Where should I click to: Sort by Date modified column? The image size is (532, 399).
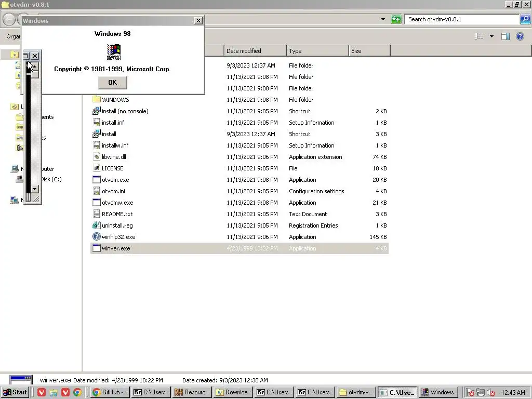(255, 51)
